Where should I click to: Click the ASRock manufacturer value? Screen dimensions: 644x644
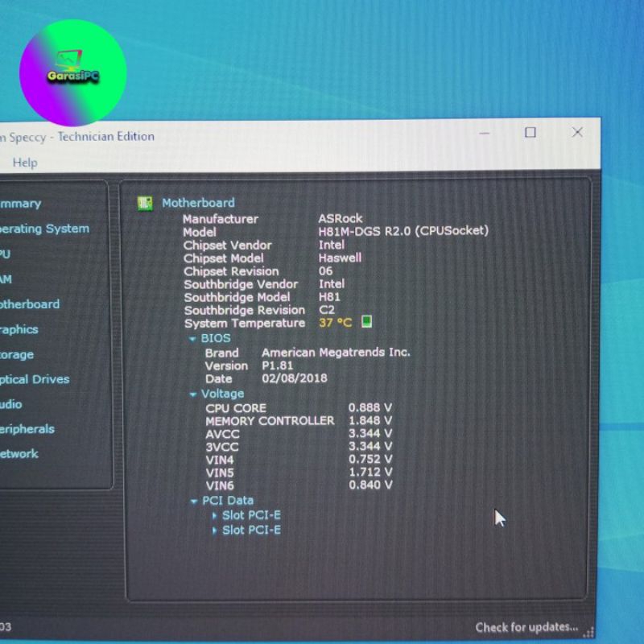click(x=340, y=218)
